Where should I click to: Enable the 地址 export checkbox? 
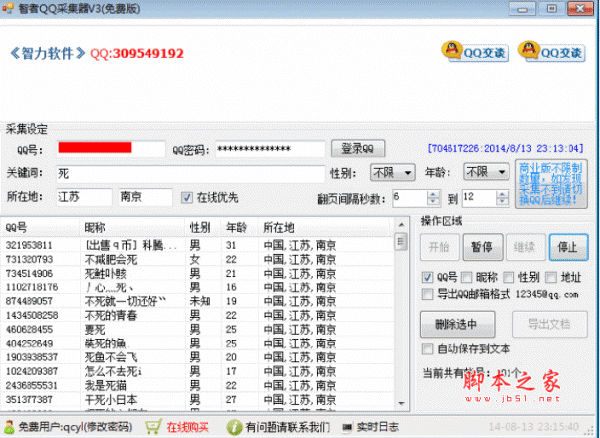pos(551,277)
